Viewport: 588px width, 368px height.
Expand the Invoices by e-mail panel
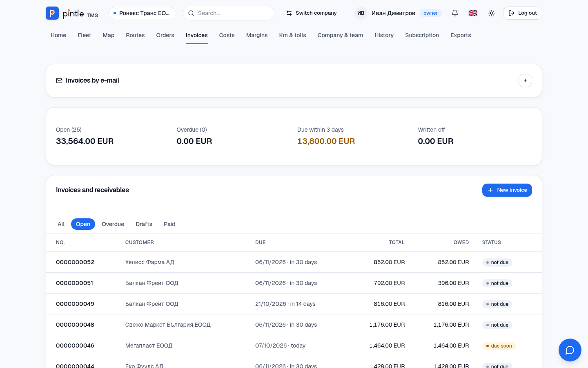point(525,81)
